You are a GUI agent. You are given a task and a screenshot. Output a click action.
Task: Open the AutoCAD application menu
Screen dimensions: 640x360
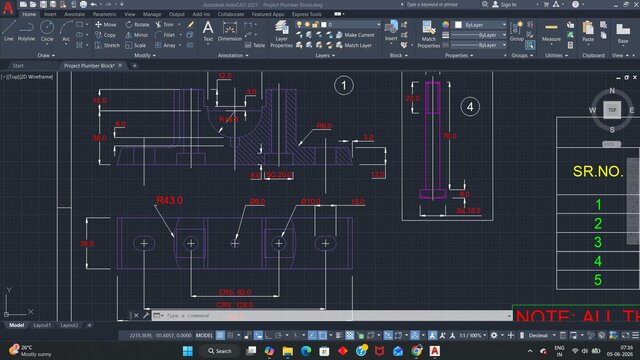coord(8,8)
